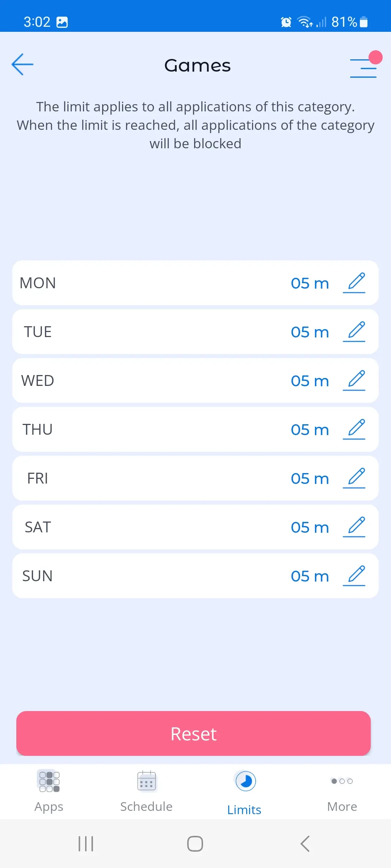
Task: Tap Android home navigation button
Action: (195, 844)
